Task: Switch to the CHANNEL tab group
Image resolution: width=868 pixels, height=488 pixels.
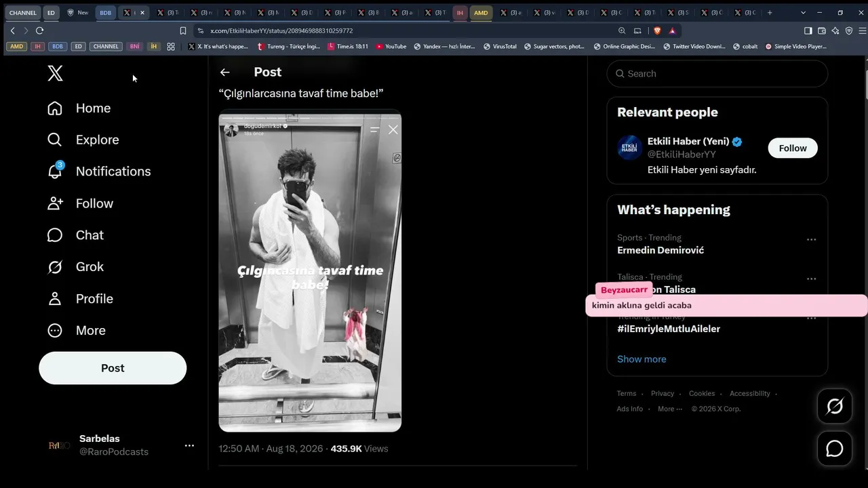Action: (23, 13)
